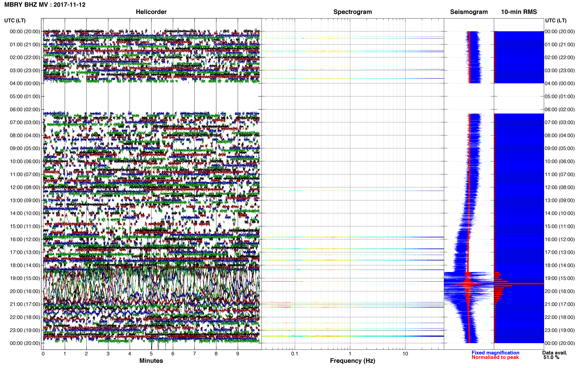588x368 pixels.
Task: Click the red 'Normalised to peak' legend text
Action: pos(495,357)
